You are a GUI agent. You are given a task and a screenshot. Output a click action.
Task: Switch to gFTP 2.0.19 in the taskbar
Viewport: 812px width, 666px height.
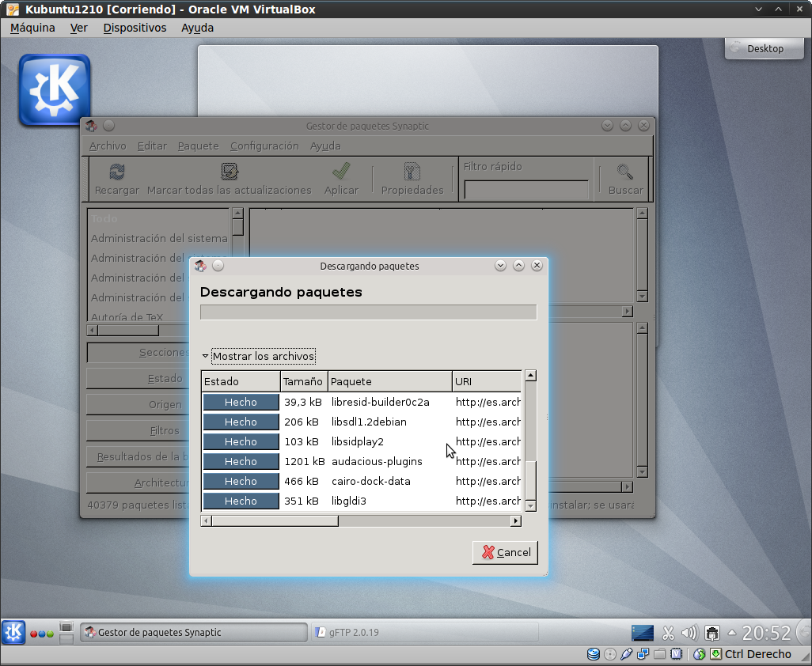click(x=424, y=632)
